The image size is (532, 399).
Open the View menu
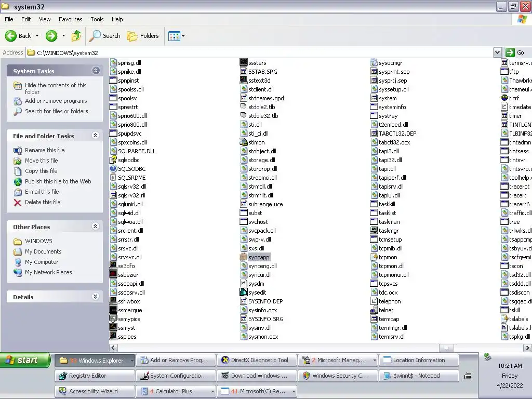(x=45, y=19)
